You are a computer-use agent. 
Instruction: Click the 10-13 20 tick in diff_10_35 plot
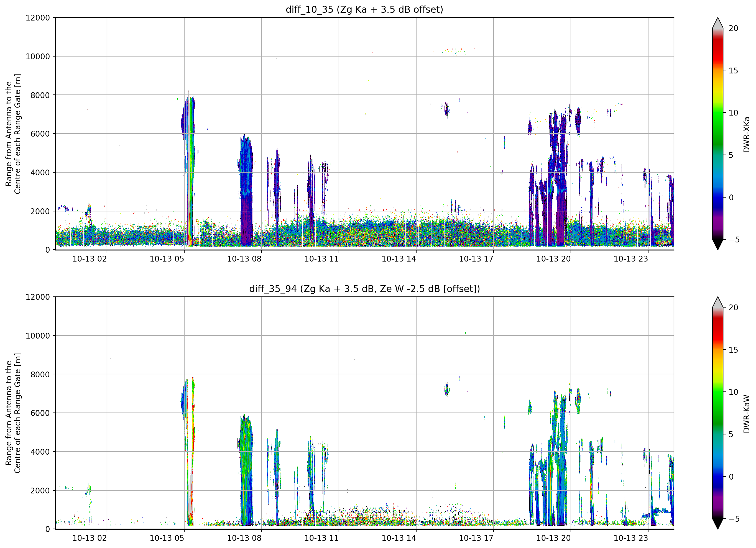tap(554, 259)
